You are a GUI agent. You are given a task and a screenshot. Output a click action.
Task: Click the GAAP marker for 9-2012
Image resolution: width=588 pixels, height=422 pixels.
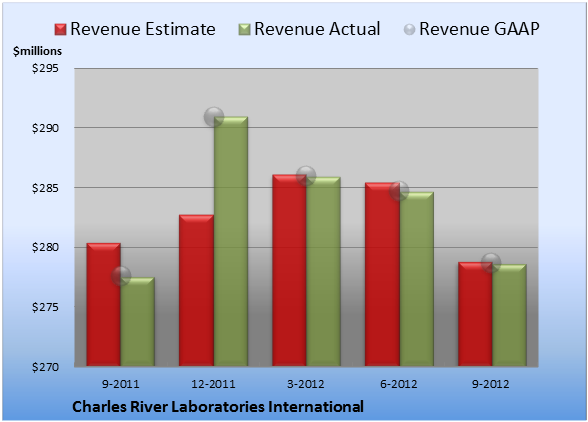point(491,262)
